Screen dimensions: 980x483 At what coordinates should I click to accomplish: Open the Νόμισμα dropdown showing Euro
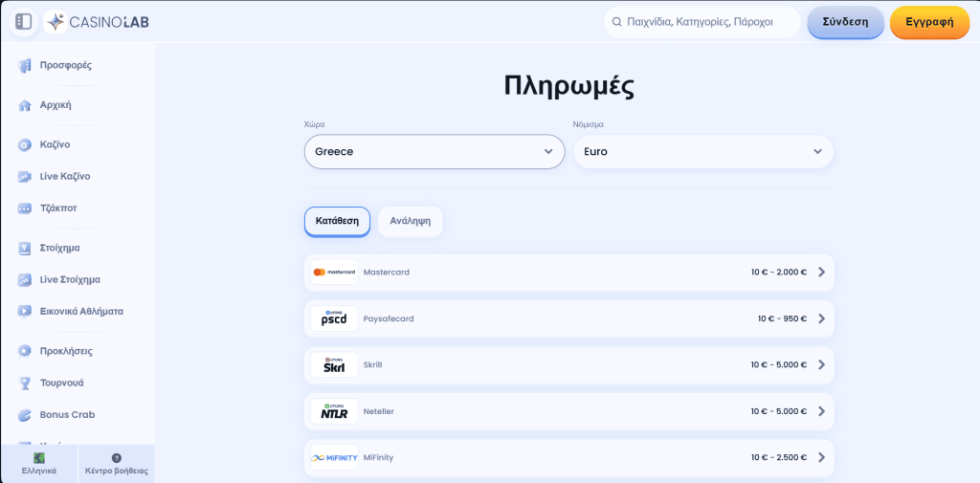click(x=703, y=152)
